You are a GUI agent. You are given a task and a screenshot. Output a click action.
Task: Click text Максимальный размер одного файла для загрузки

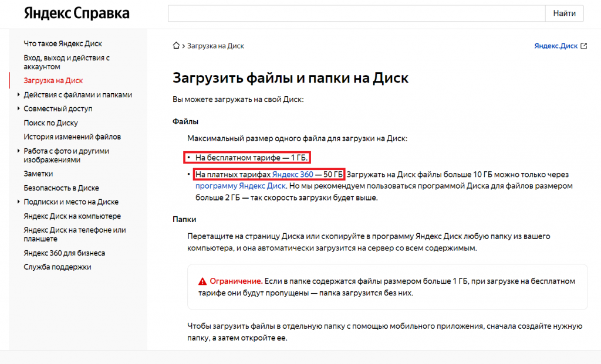297,138
